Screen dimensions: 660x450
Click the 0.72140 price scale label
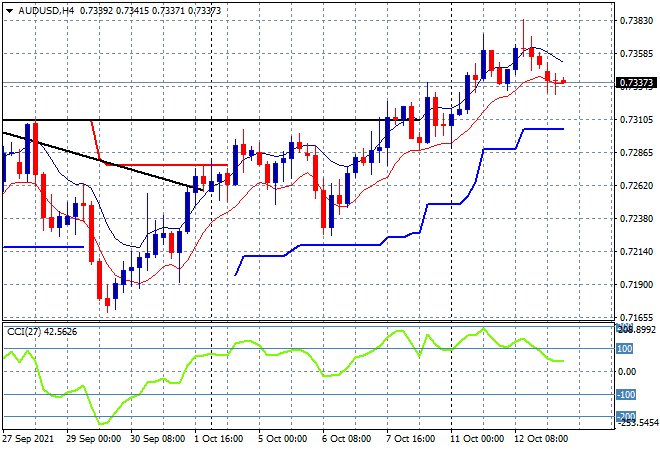click(636, 252)
